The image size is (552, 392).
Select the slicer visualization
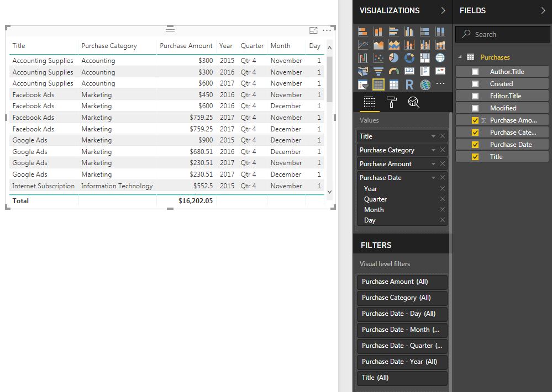363,84
